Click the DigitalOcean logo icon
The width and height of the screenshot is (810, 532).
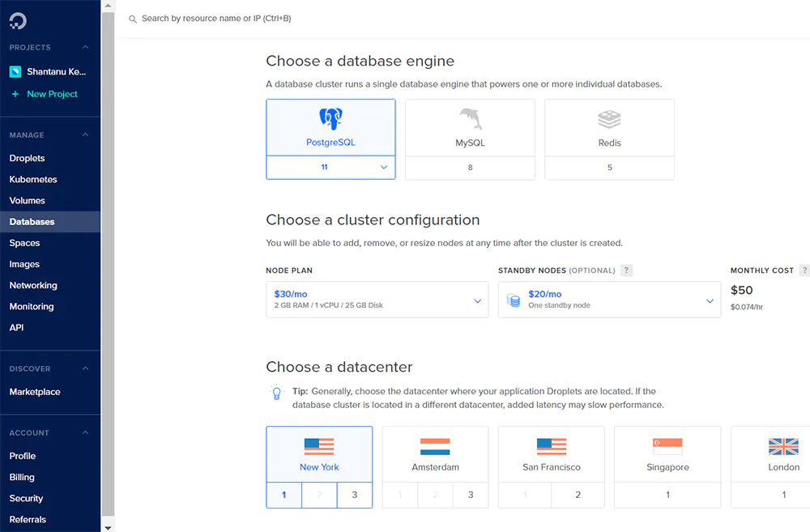point(17,20)
